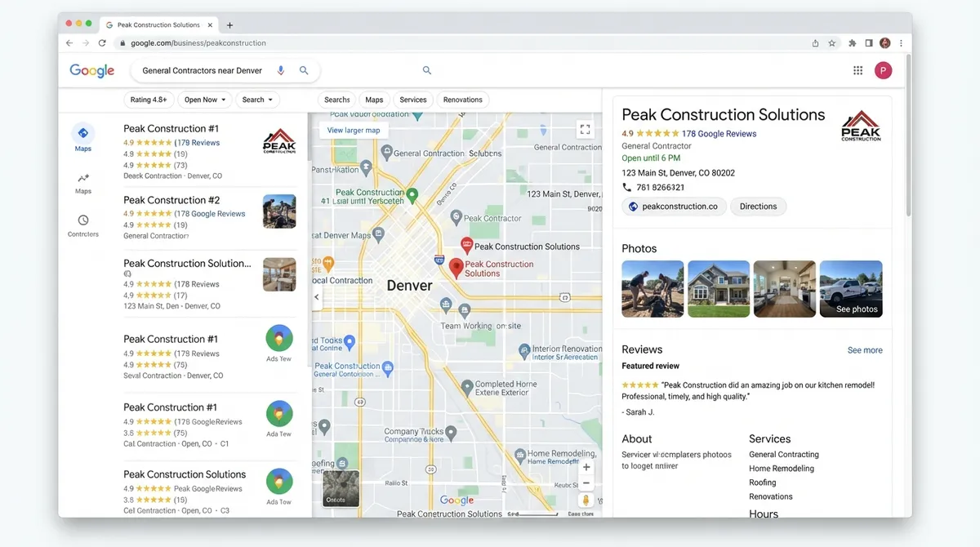
Task: Click the address 123 Main St, Denver, CO 80202
Action: 679,173
